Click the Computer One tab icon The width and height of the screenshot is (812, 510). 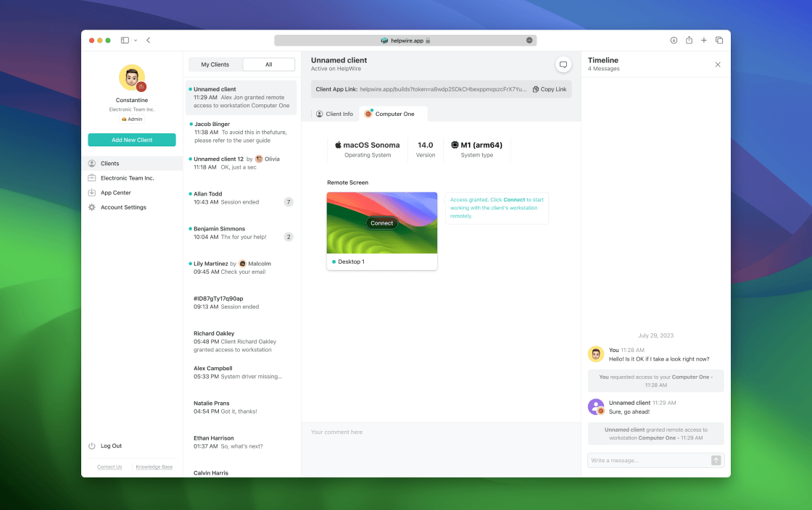(368, 114)
